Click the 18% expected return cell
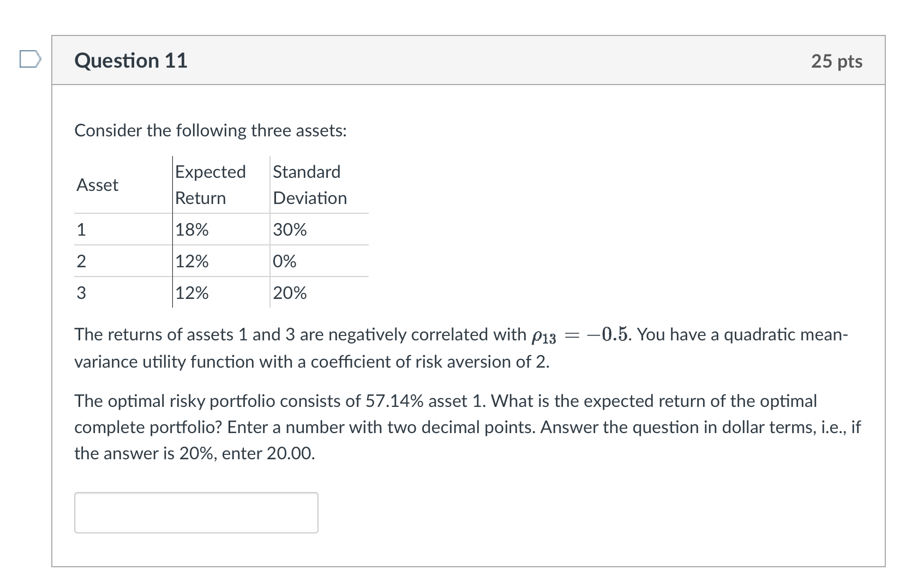The width and height of the screenshot is (924, 588). (x=191, y=230)
